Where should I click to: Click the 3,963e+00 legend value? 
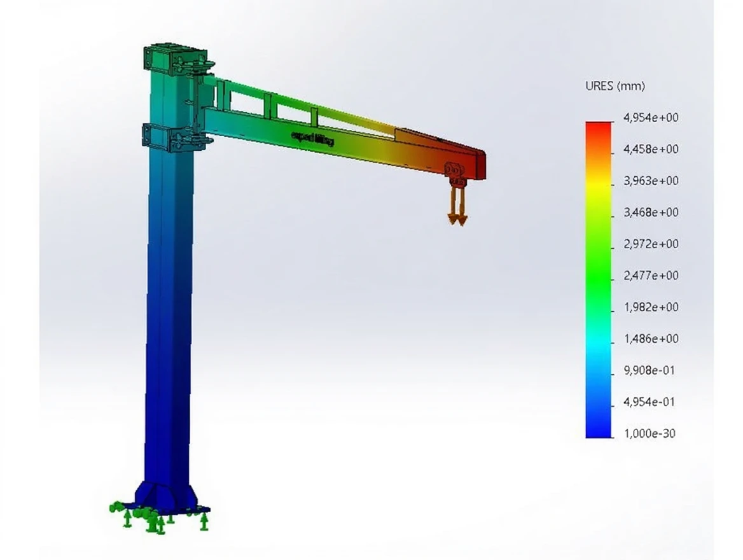650,181
